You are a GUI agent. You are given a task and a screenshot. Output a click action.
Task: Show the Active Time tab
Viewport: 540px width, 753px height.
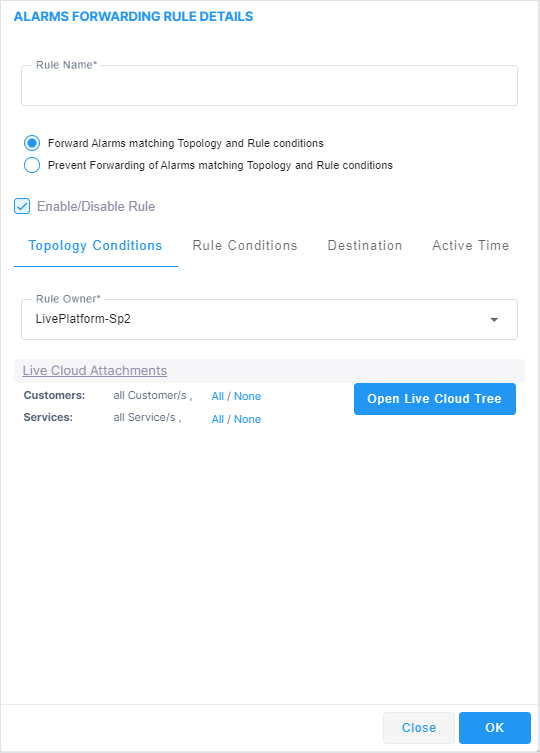(x=471, y=245)
